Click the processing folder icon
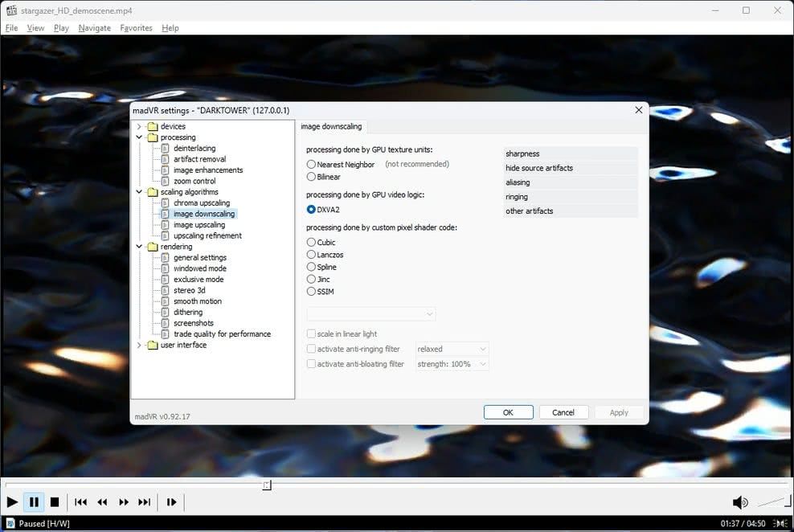This screenshot has height=532, width=794. [x=153, y=137]
